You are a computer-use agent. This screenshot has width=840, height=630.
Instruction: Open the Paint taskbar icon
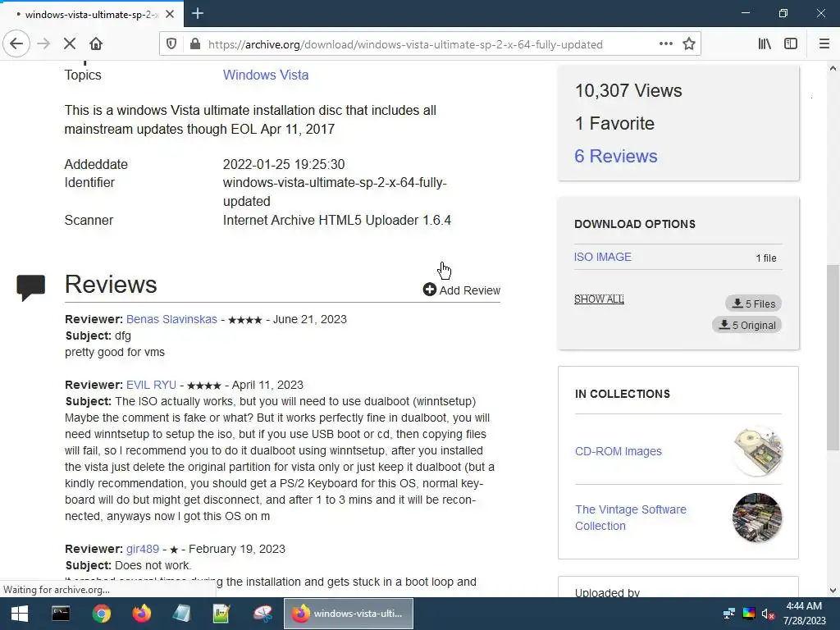tap(262, 614)
